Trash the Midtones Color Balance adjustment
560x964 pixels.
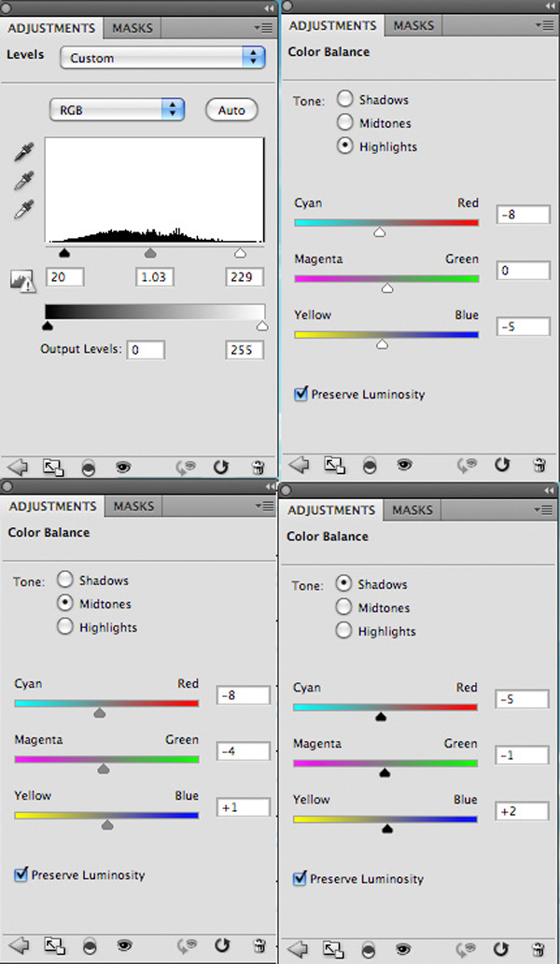tap(259, 945)
